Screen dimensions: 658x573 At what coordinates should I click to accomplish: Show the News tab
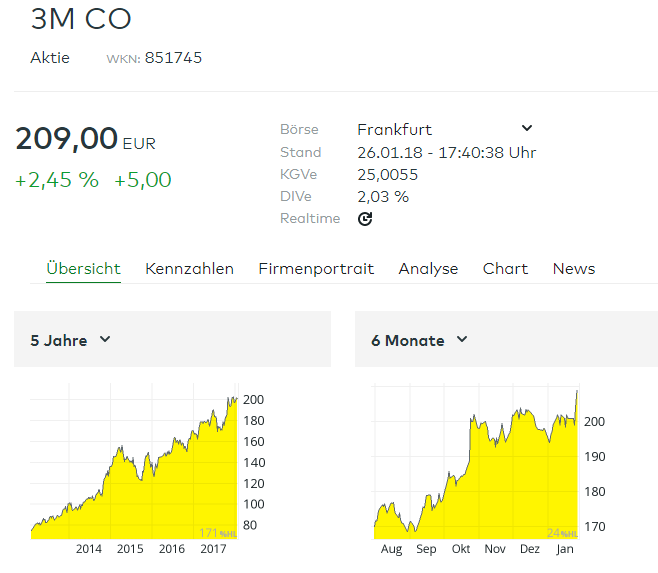574,269
